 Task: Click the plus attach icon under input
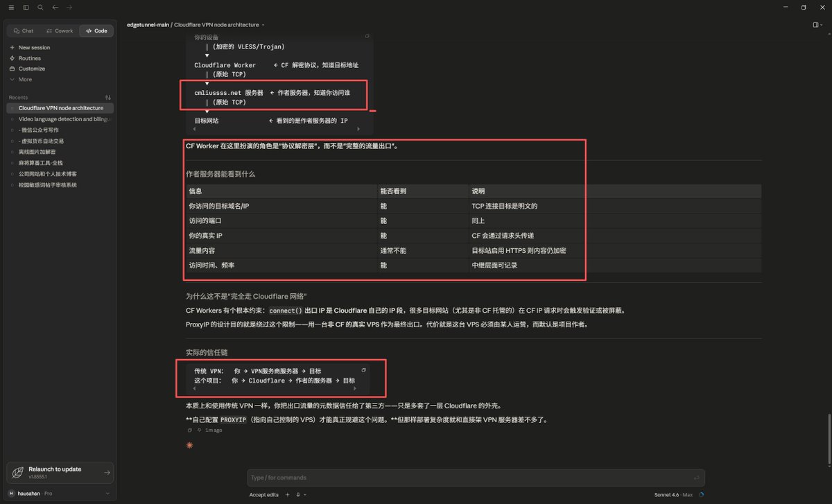click(287, 495)
